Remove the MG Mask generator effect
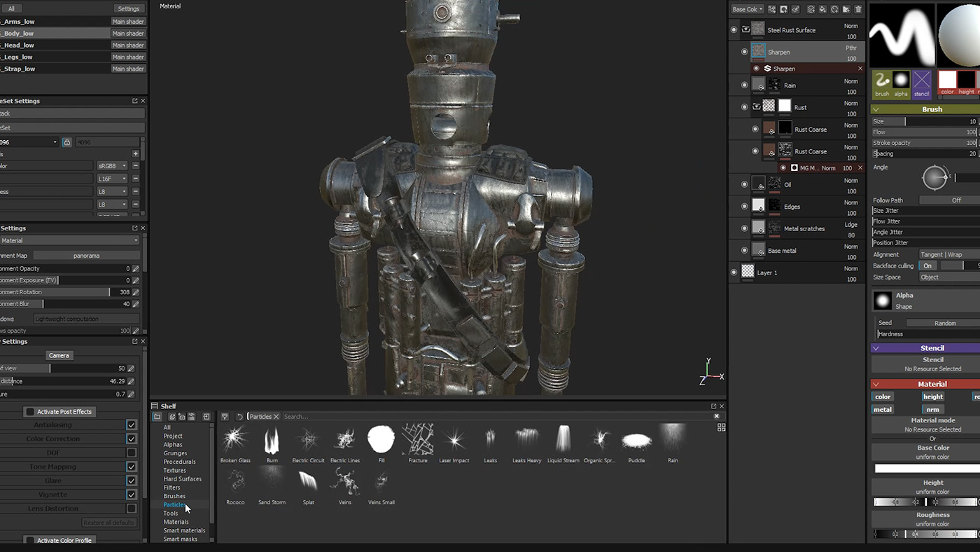This screenshot has width=980, height=552. click(x=860, y=168)
